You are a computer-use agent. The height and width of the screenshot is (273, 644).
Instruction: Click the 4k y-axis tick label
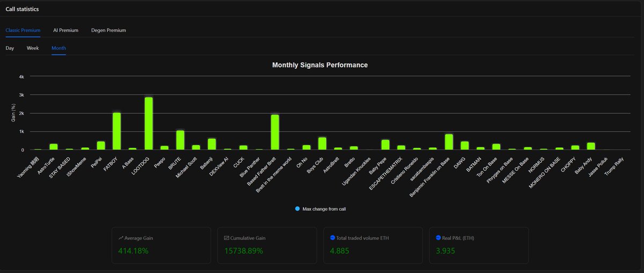pos(21,77)
